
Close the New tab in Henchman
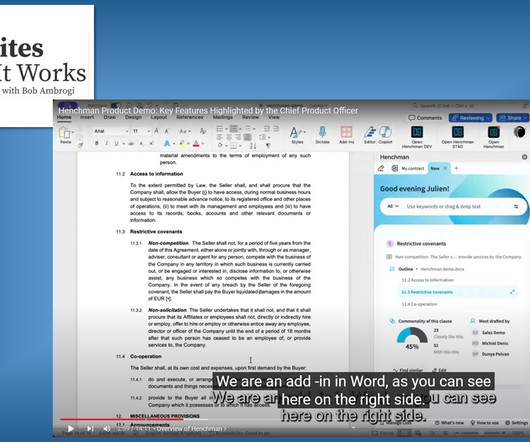(x=445, y=168)
